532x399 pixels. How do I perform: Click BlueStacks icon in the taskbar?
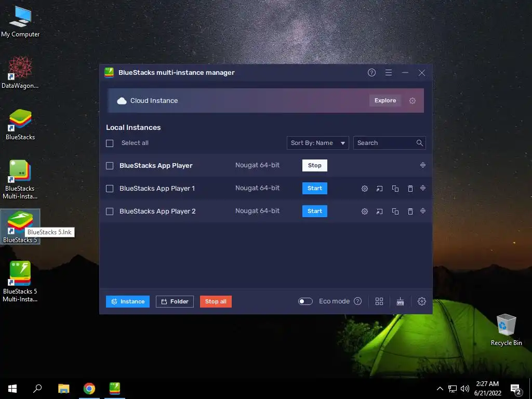(x=115, y=389)
